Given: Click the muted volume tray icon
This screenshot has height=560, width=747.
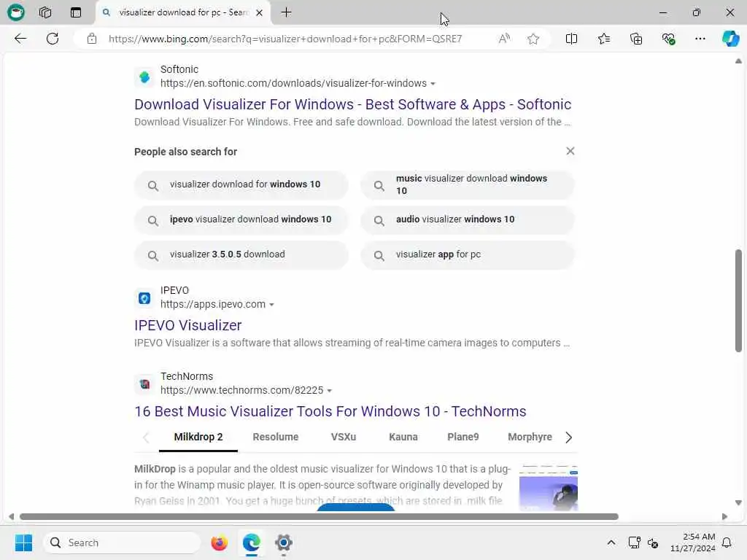Looking at the screenshot, I should (x=653, y=542).
